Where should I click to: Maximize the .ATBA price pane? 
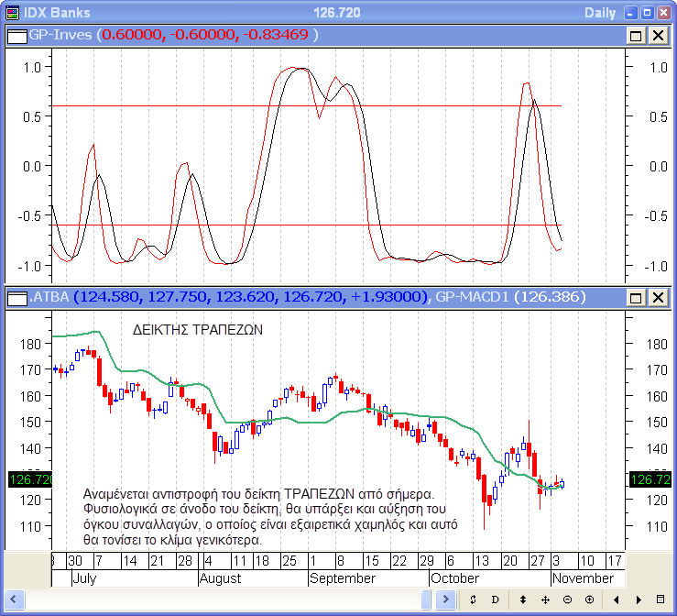[x=636, y=297]
